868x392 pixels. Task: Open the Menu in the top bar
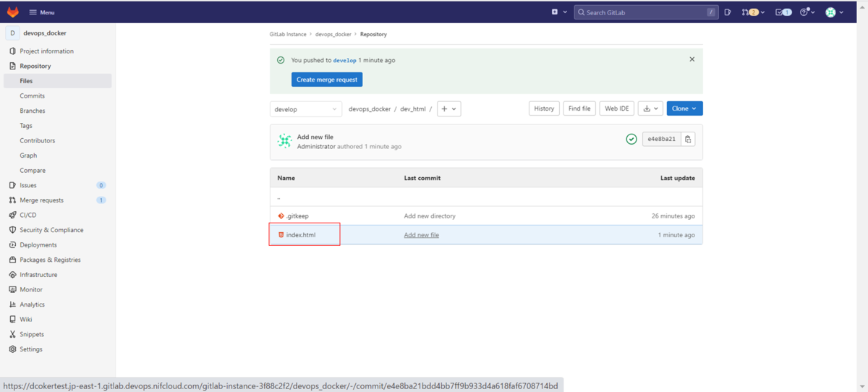41,12
